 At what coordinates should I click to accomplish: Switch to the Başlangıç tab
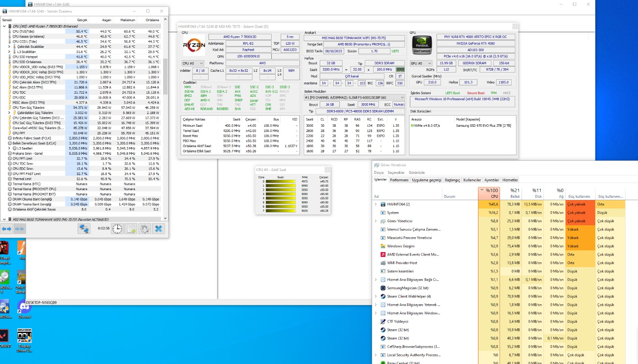point(453,180)
